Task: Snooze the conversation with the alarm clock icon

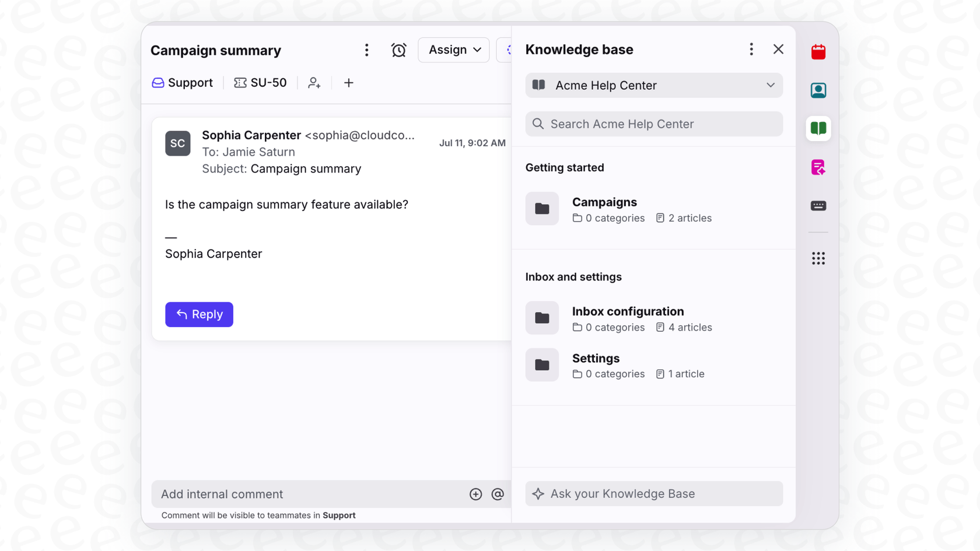Action: (x=399, y=50)
